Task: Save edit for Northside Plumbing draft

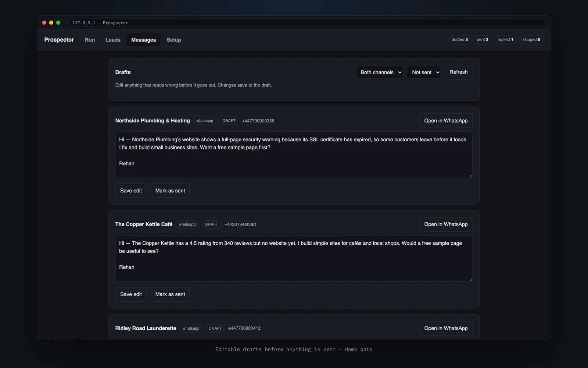Action: point(131,191)
